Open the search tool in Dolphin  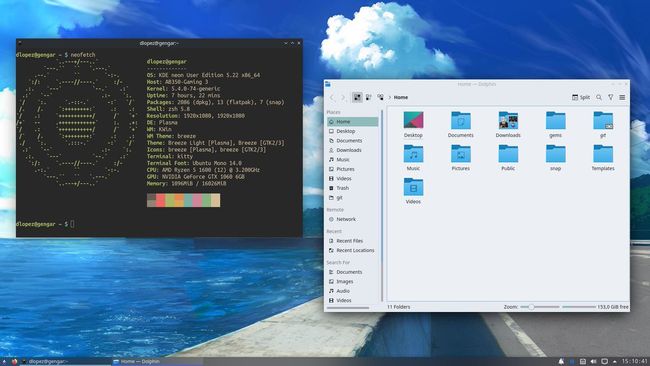599,97
